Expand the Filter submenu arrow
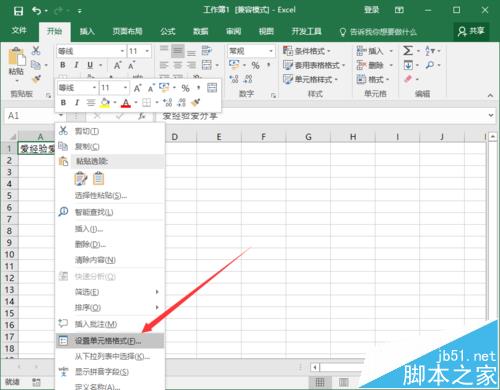500x390 pixels. pos(157,292)
